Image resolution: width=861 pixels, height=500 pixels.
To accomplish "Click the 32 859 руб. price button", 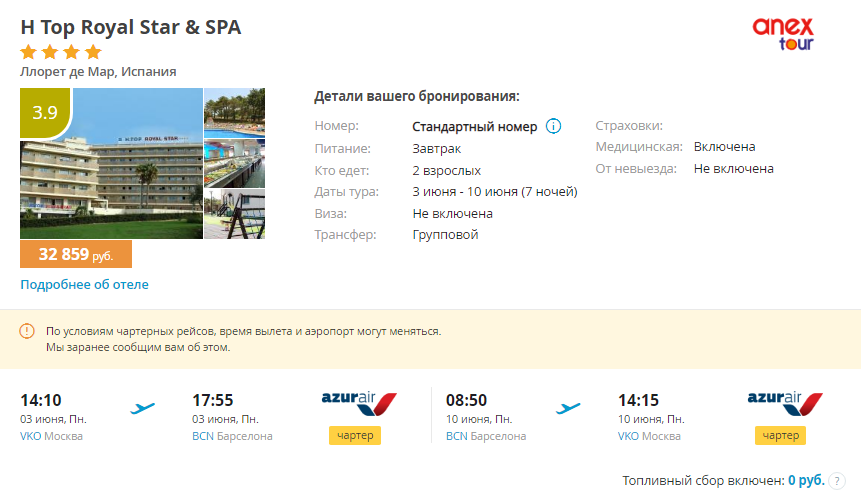I will pyautogui.click(x=76, y=255).
